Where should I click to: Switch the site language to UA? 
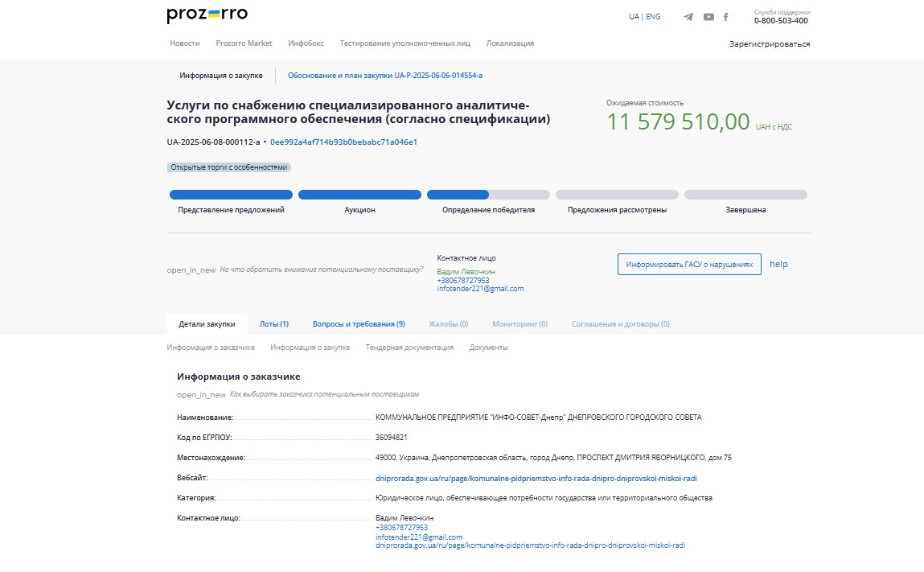[x=634, y=17]
